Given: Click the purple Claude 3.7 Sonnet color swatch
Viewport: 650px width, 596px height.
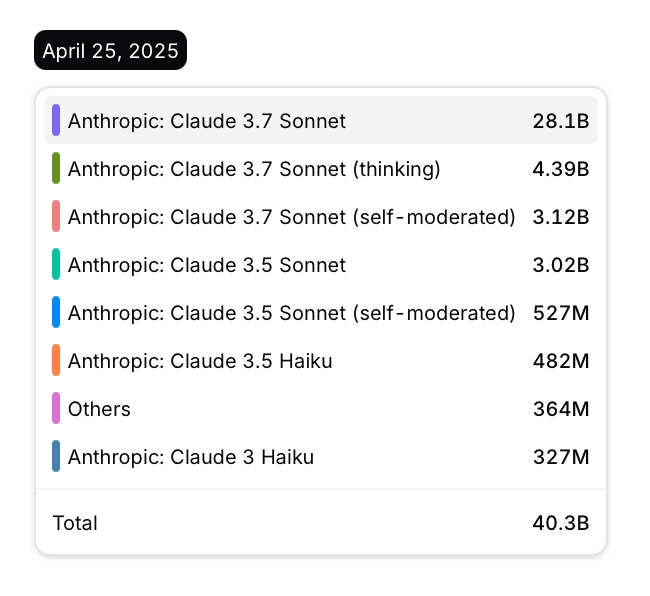Looking at the screenshot, I should point(56,121).
